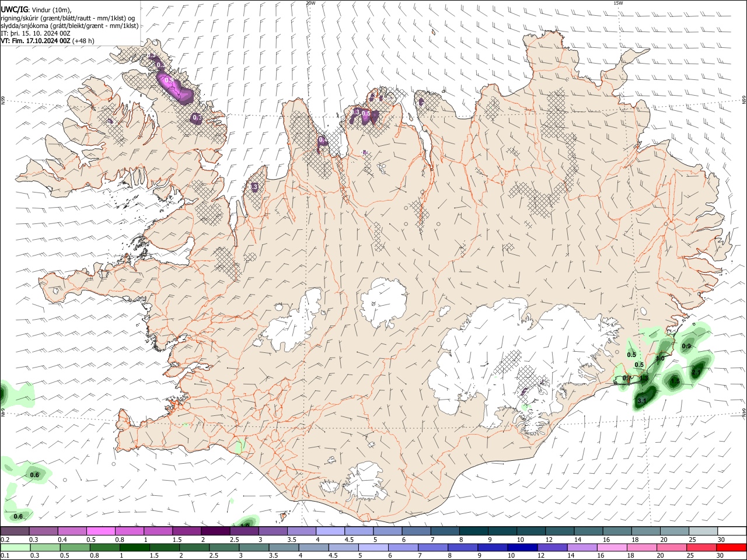Pick snow legend swatch between 1.5 and 2
Viewport: 747px width, 560px height.
pyautogui.click(x=187, y=531)
